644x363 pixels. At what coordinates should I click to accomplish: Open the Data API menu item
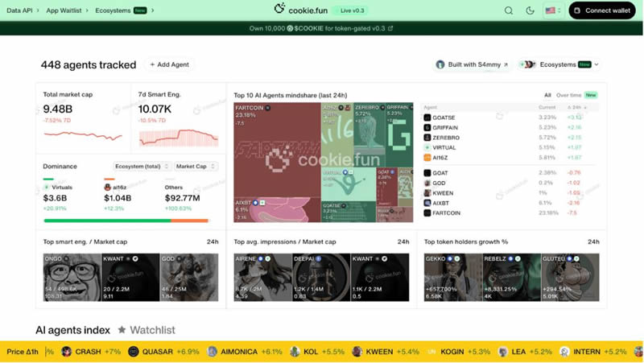pos(19,10)
